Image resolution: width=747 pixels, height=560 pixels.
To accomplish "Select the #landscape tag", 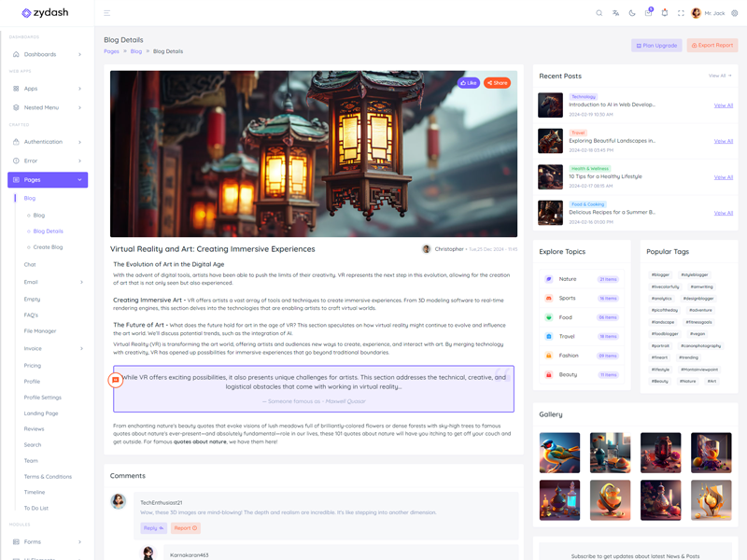I will [x=663, y=322].
